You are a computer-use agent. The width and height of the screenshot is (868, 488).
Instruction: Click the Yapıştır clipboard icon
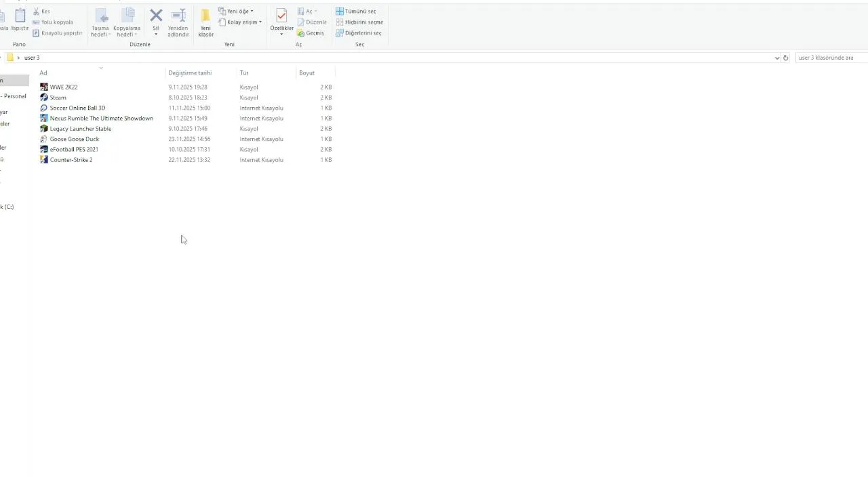click(20, 16)
